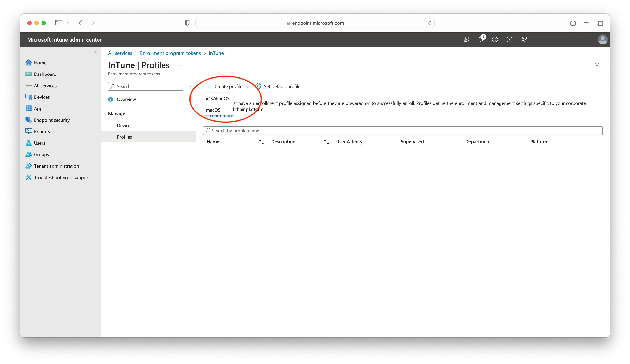Select Apps in the sidebar

click(x=39, y=108)
